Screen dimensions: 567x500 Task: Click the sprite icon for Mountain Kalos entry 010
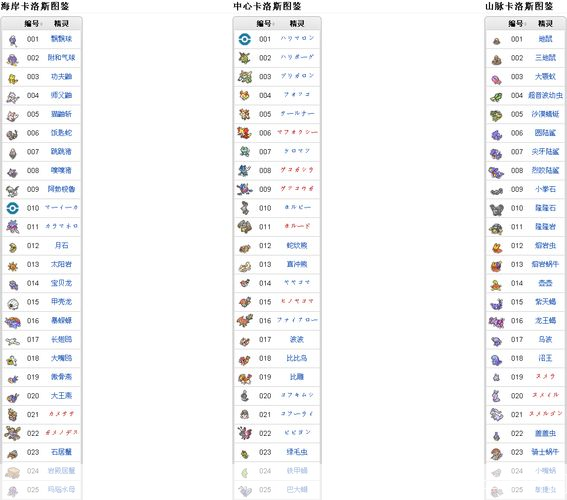(x=496, y=209)
